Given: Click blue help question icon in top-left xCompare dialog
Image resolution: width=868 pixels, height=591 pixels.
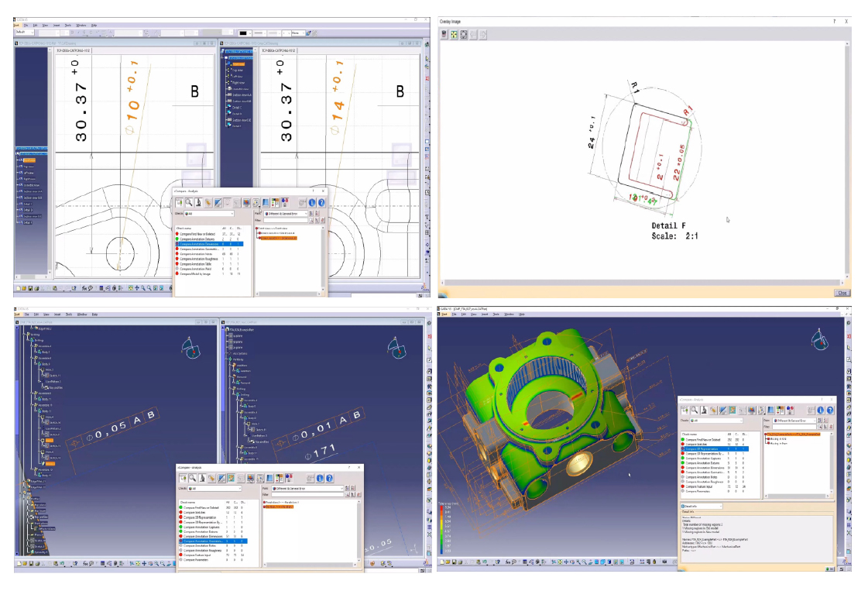Looking at the screenshot, I should [x=321, y=203].
